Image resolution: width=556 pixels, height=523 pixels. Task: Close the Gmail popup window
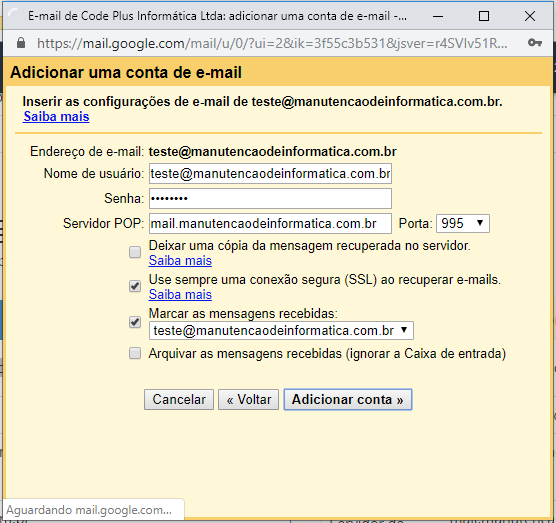click(530, 16)
